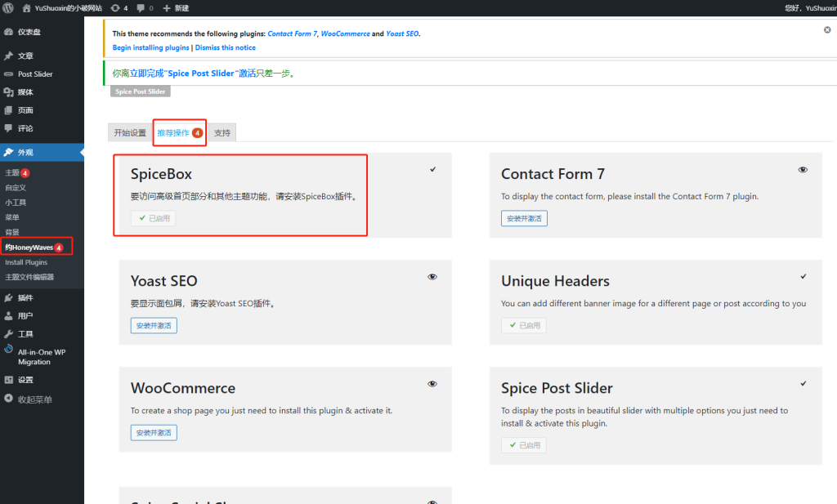Open Theme File Editor (主题文件编辑器) submenu item
Image resolution: width=837 pixels, height=504 pixels.
[29, 277]
